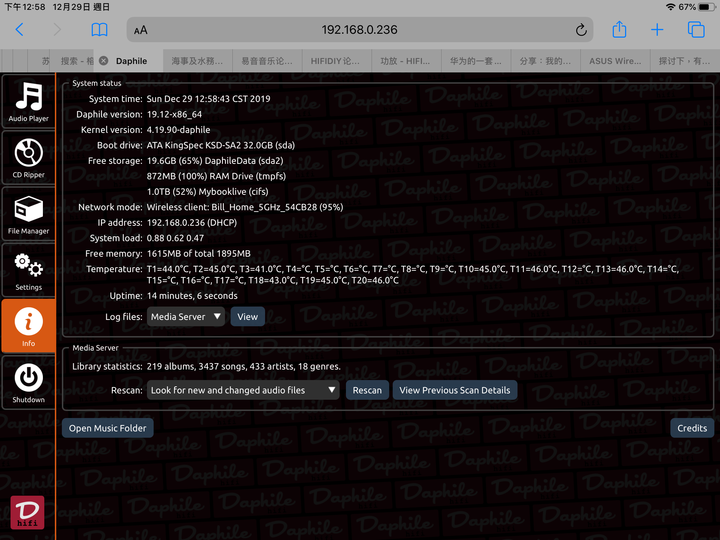Click the 872MB RAM Drive (tmpfs) line

pos(216,176)
